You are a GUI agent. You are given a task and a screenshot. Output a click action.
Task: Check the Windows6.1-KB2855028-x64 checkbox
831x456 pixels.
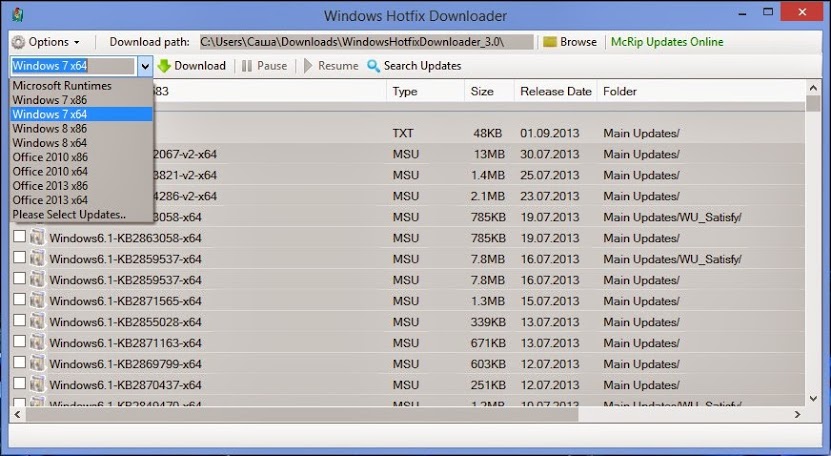pos(20,320)
